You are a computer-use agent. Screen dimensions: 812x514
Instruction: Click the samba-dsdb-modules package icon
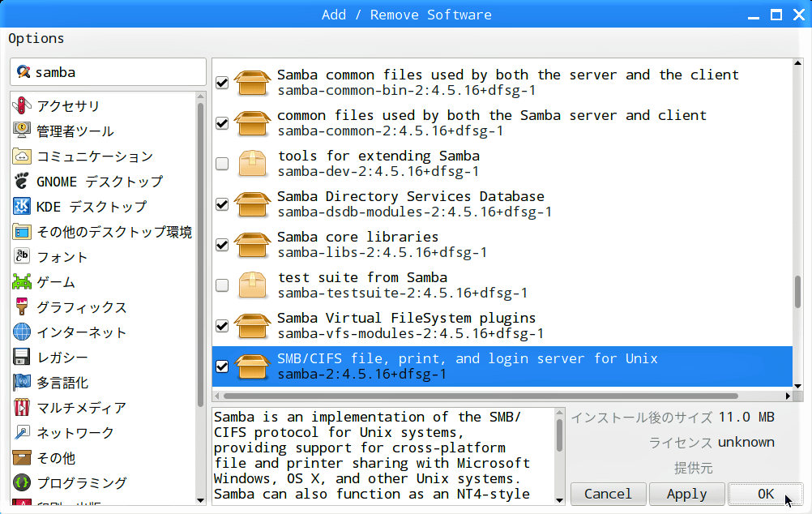click(x=252, y=204)
